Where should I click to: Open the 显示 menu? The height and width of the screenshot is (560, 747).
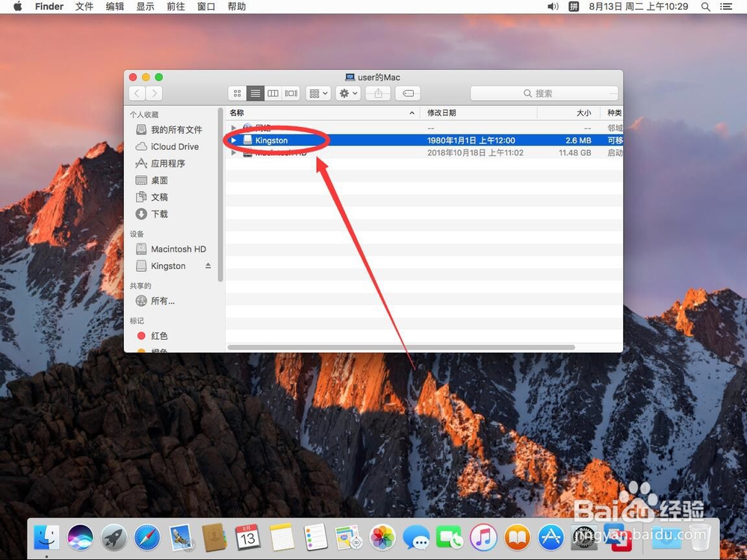pos(146,7)
